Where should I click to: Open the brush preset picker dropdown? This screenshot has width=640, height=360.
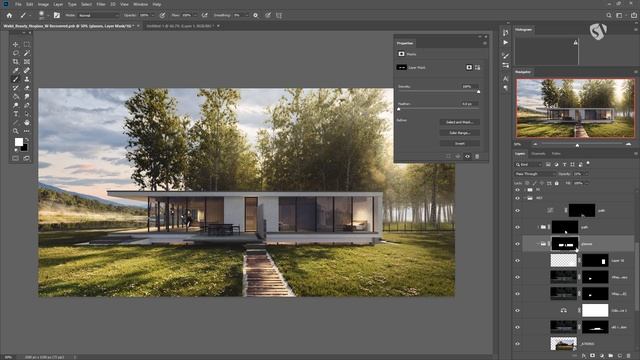48,16
